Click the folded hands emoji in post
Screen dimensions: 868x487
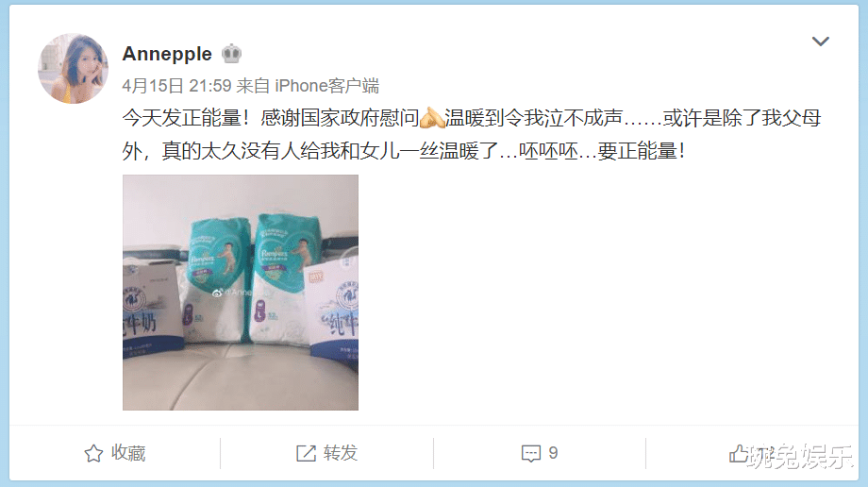coord(431,118)
